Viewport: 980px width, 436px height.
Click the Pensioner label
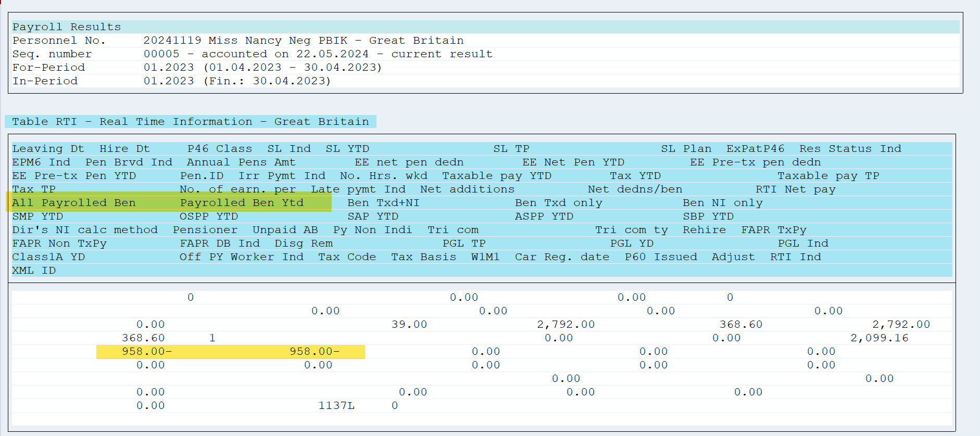coord(205,230)
